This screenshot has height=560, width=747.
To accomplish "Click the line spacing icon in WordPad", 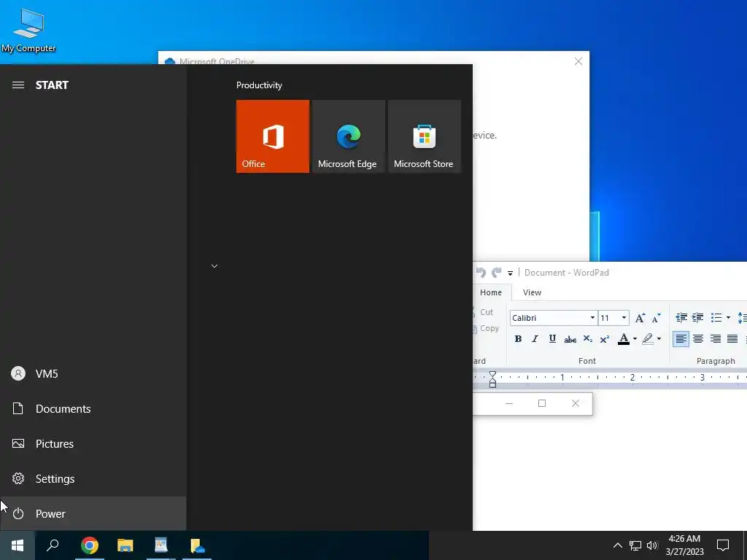I will tap(742, 318).
